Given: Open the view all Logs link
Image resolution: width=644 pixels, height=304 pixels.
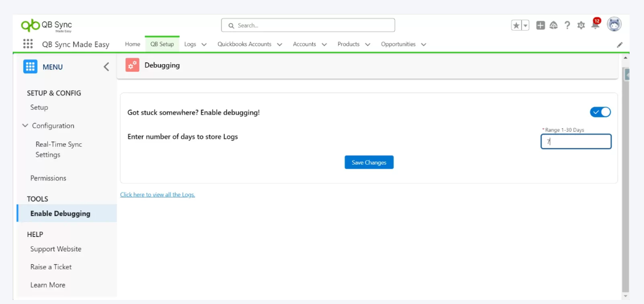Looking at the screenshot, I should 158,195.
